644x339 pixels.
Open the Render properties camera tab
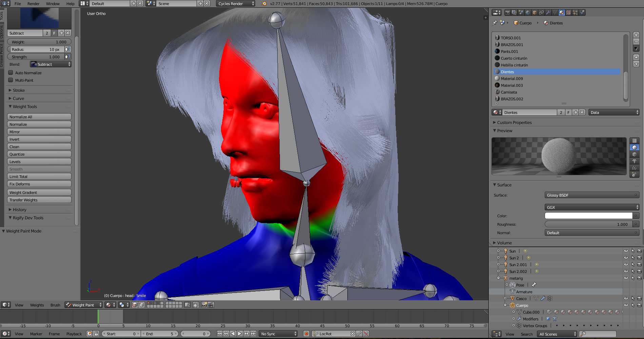507,13
